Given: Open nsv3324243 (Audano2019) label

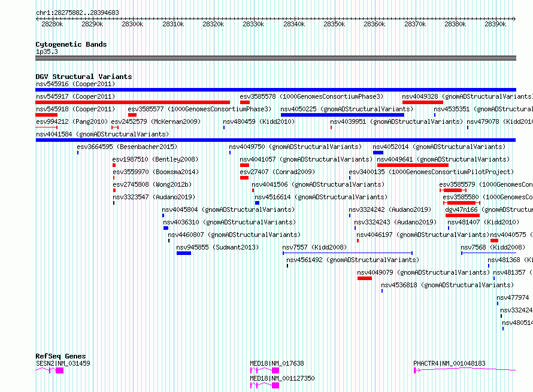Looking at the screenshot, I should [395, 222].
